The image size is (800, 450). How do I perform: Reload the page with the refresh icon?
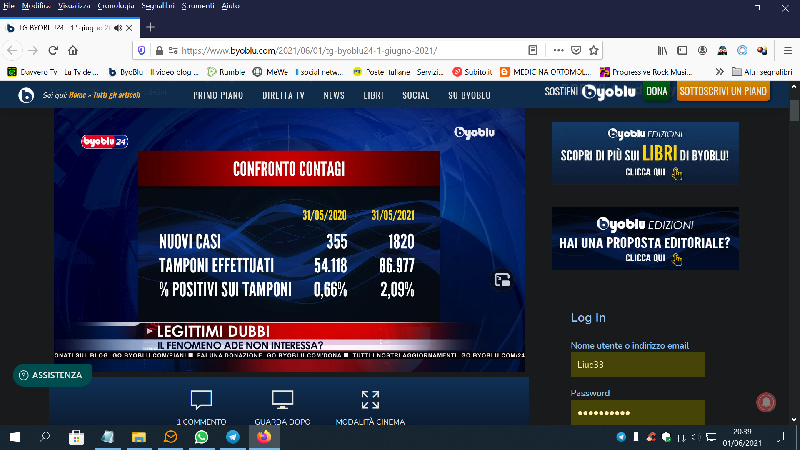tap(53, 50)
